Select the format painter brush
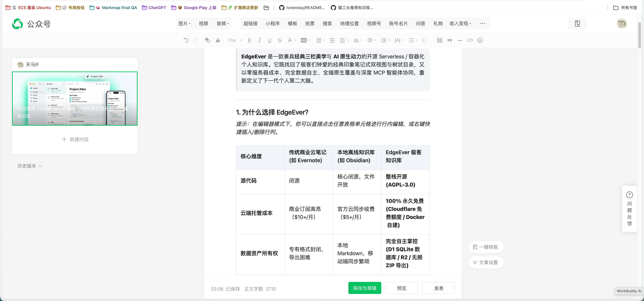This screenshot has height=301, width=644. 218,40
